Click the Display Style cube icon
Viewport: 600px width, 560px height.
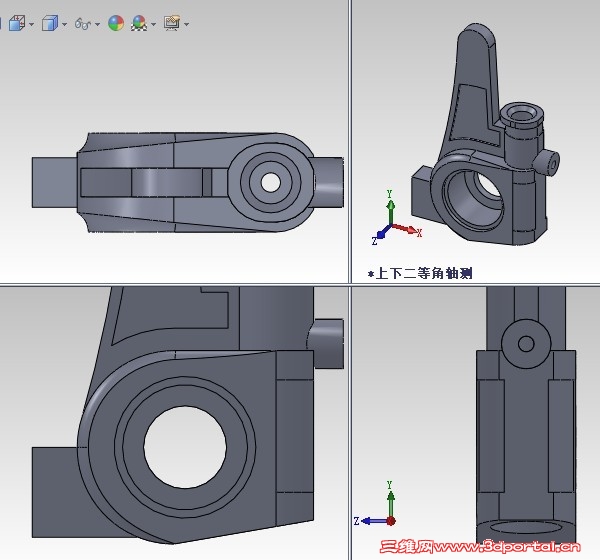50,23
